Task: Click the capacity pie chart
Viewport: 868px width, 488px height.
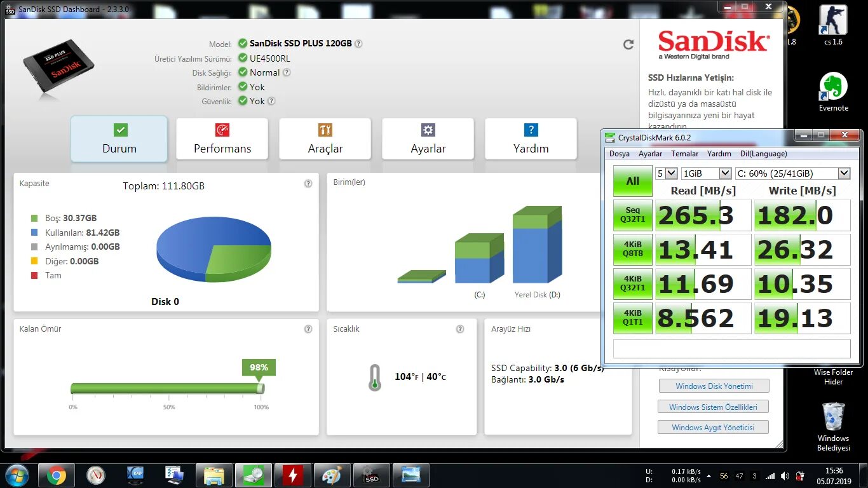Action: pos(214,249)
